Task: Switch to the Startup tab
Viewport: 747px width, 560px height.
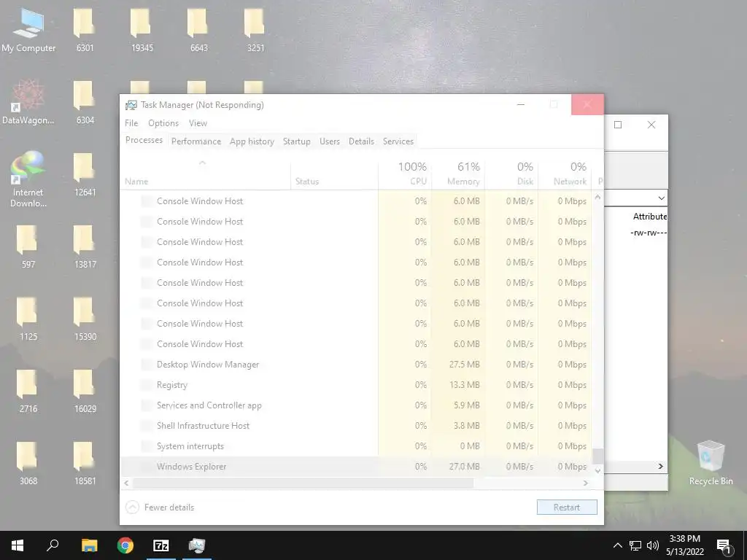Action: coord(296,141)
